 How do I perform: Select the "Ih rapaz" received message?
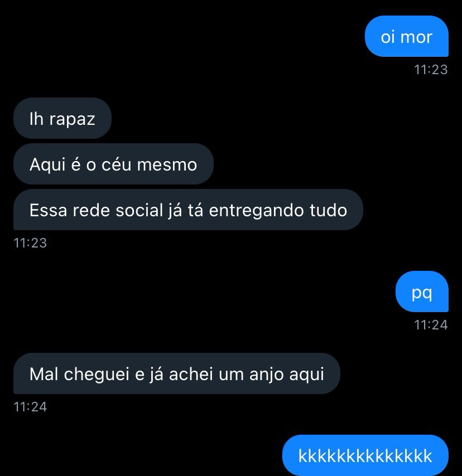[x=62, y=118]
